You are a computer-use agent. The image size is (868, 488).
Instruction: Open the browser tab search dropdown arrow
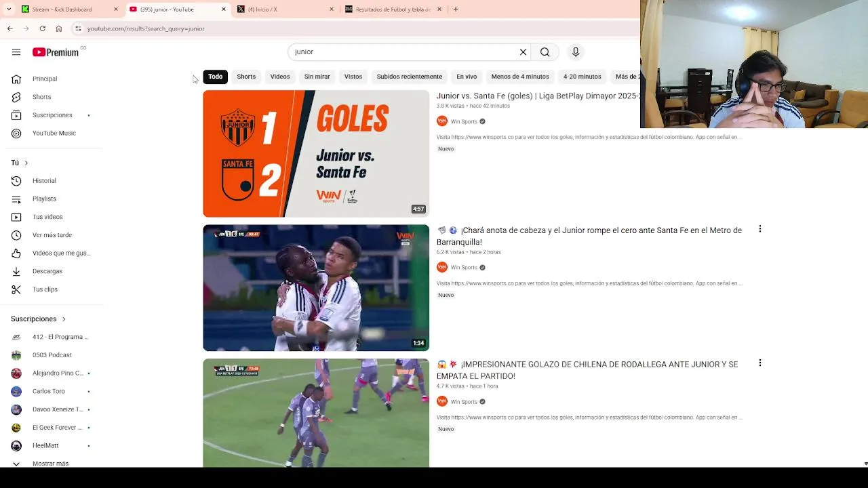pyautogui.click(x=9, y=9)
